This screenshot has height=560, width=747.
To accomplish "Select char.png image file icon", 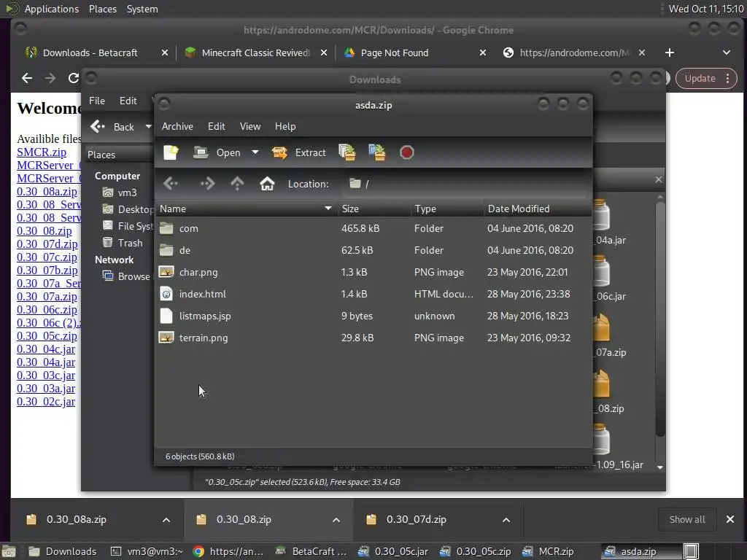I will click(x=166, y=272).
